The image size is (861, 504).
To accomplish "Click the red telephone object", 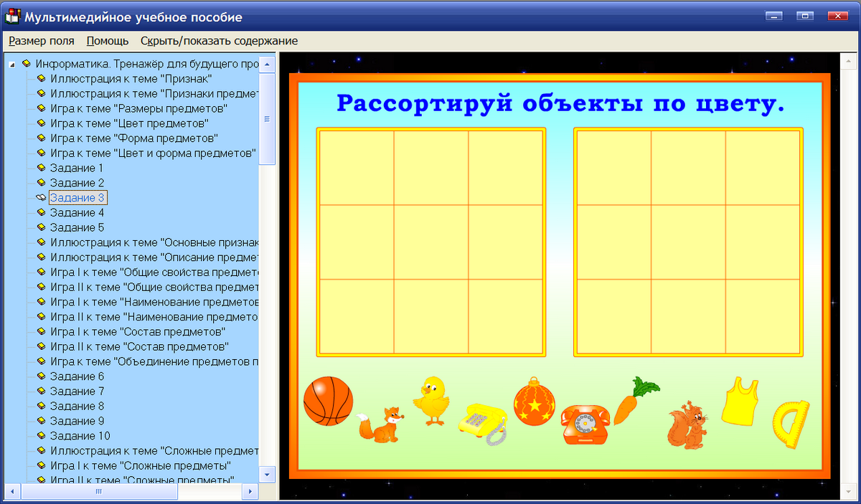I will click(x=586, y=422).
